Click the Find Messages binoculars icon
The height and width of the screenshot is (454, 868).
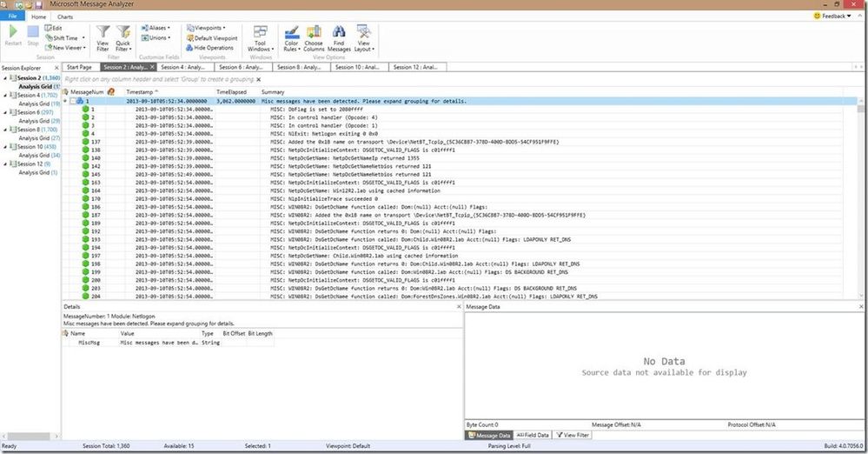339,31
